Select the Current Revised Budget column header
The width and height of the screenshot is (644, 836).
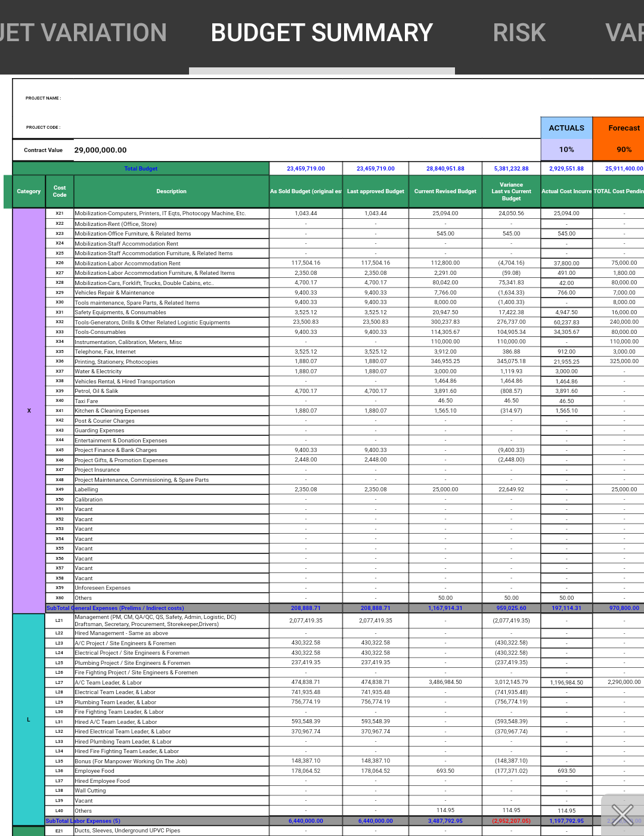point(445,191)
